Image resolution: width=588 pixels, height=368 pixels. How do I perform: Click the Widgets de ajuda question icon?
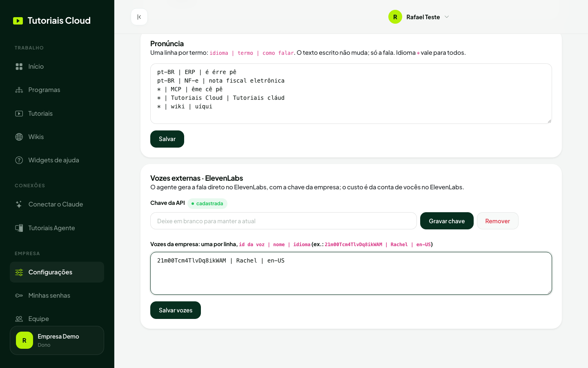point(19,160)
